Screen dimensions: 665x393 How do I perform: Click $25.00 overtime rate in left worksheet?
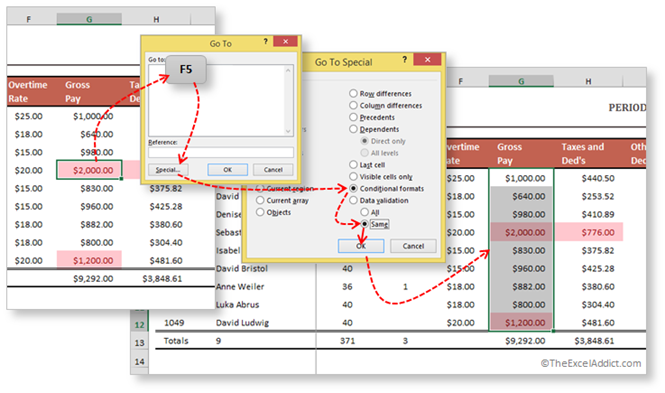(28, 116)
